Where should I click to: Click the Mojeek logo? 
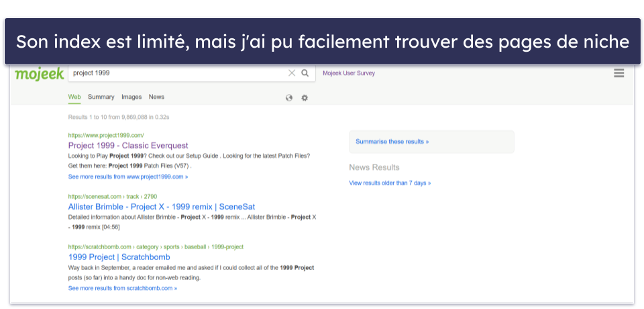[x=40, y=74]
